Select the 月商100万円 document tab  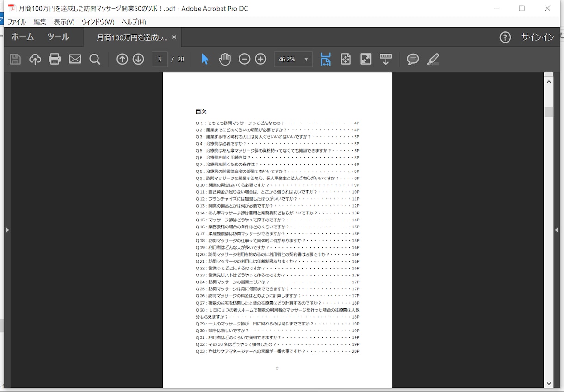click(x=132, y=37)
